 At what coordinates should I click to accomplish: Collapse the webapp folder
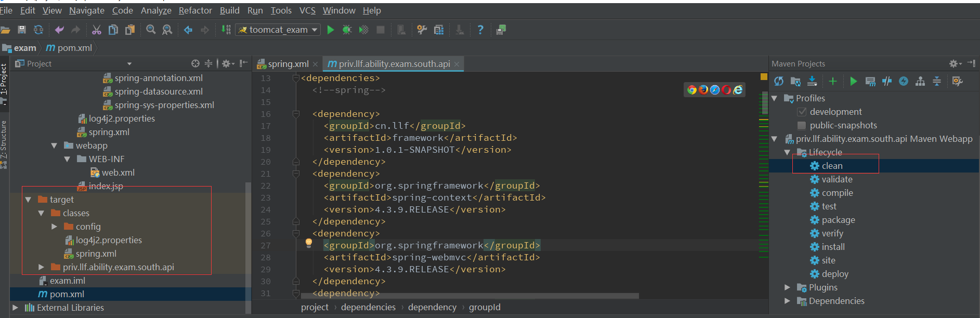pyautogui.click(x=54, y=145)
